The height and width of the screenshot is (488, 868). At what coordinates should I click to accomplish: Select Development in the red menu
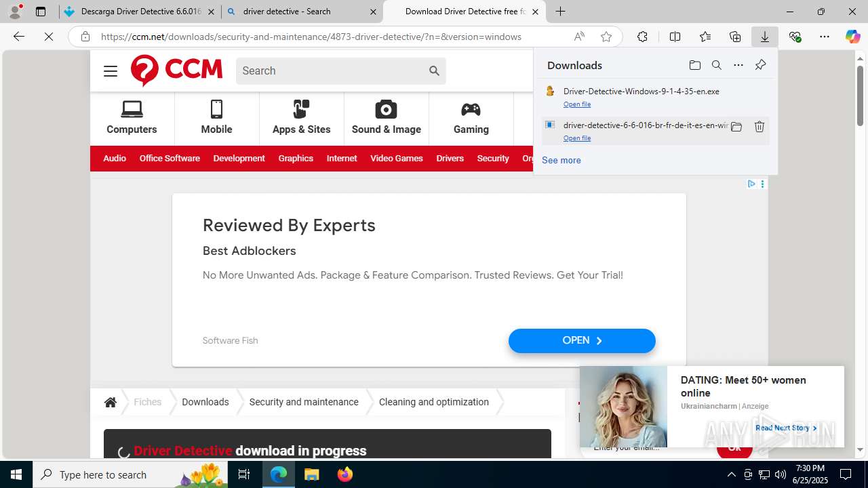(239, 158)
